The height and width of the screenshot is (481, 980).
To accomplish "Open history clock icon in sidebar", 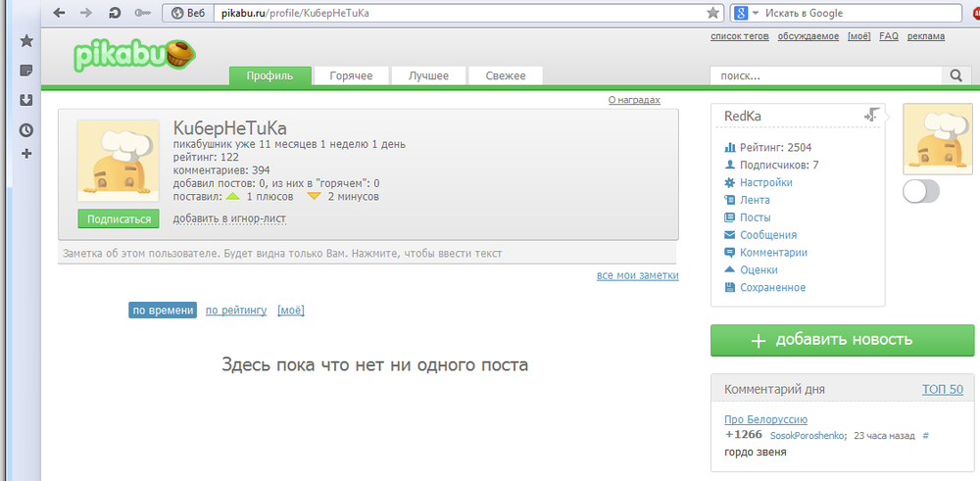I will [26, 129].
